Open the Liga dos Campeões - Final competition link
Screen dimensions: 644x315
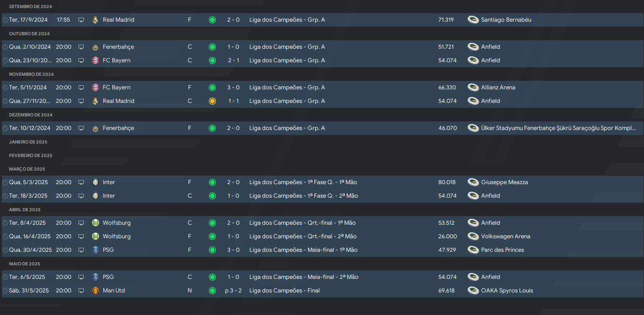click(x=285, y=291)
